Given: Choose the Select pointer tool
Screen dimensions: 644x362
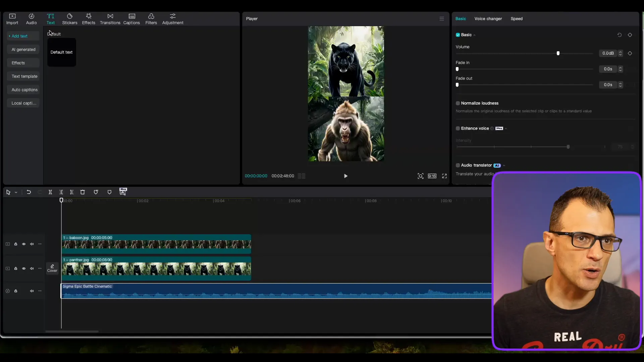Looking at the screenshot, I should coord(8,192).
